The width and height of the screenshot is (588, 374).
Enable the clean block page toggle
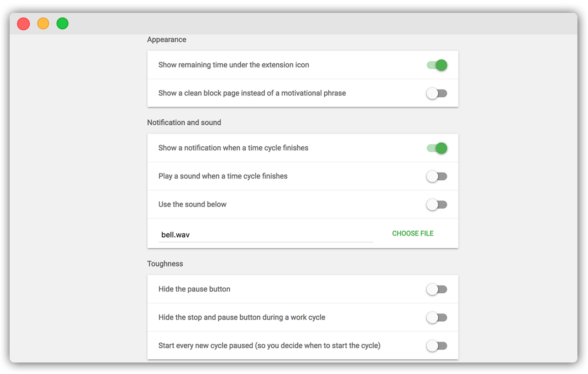pos(436,94)
